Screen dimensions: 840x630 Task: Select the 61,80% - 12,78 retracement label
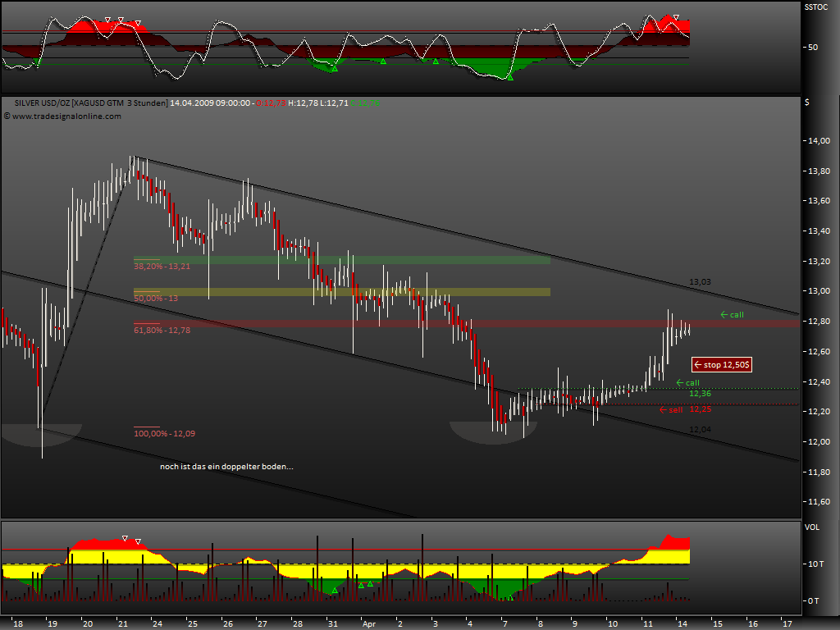(x=162, y=331)
